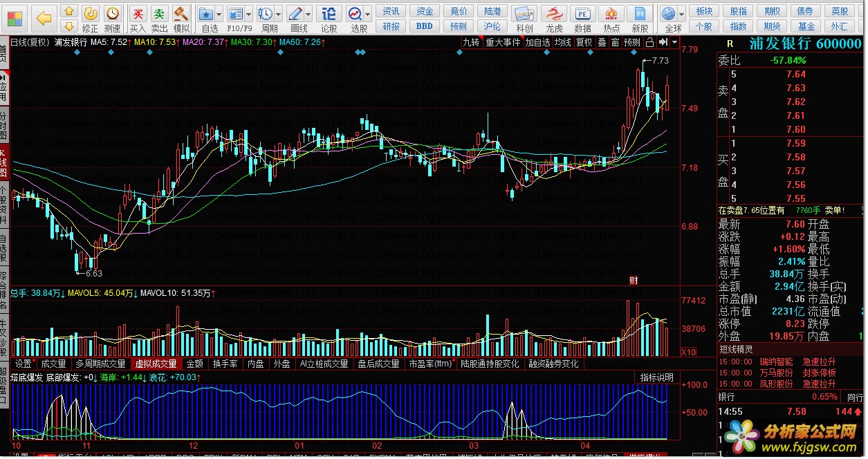Select the 多周期成交量 tab
Viewport: 868px width, 459px height.
pos(101,364)
